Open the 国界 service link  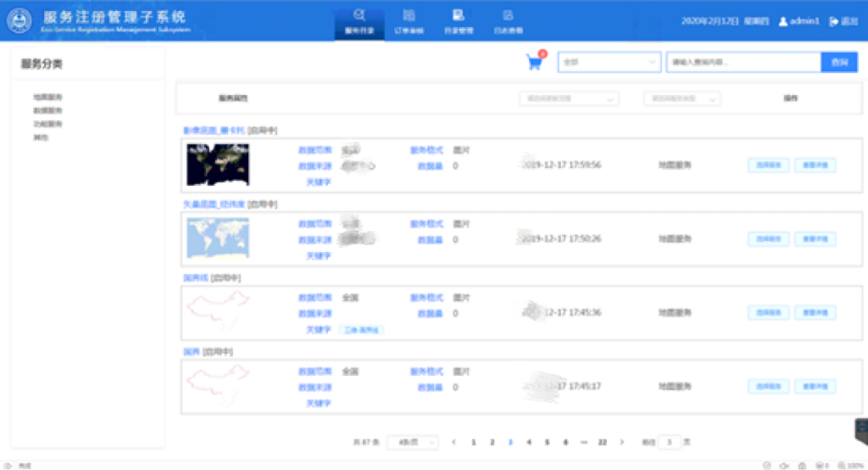192,351
